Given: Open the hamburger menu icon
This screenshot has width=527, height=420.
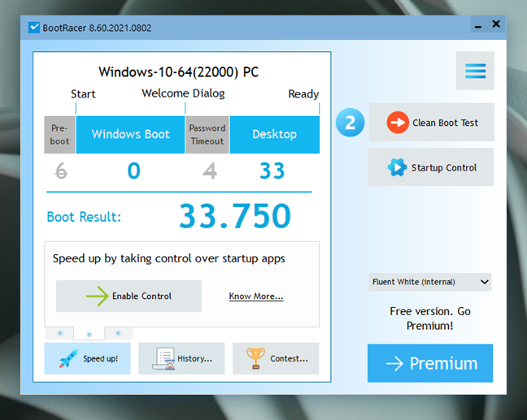Looking at the screenshot, I should [475, 71].
